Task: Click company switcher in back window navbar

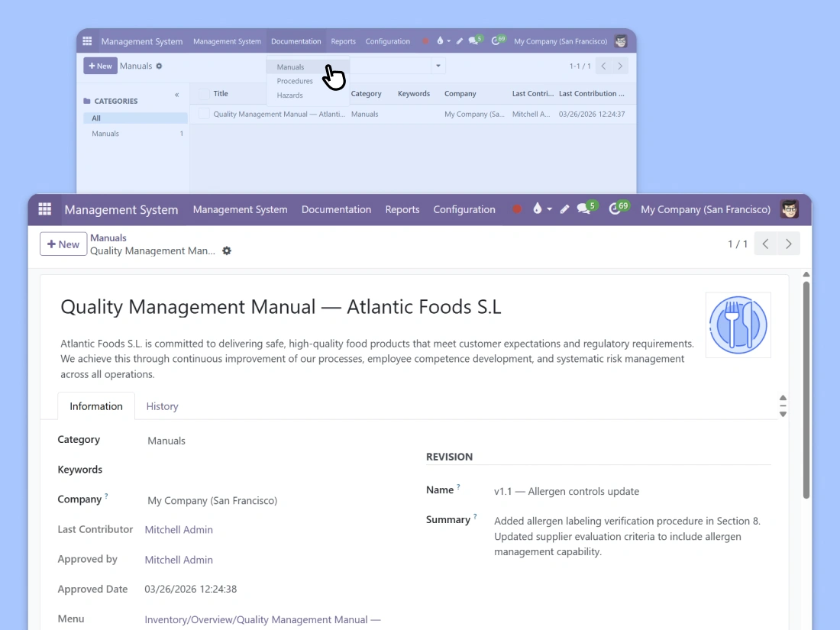Action: tap(561, 41)
